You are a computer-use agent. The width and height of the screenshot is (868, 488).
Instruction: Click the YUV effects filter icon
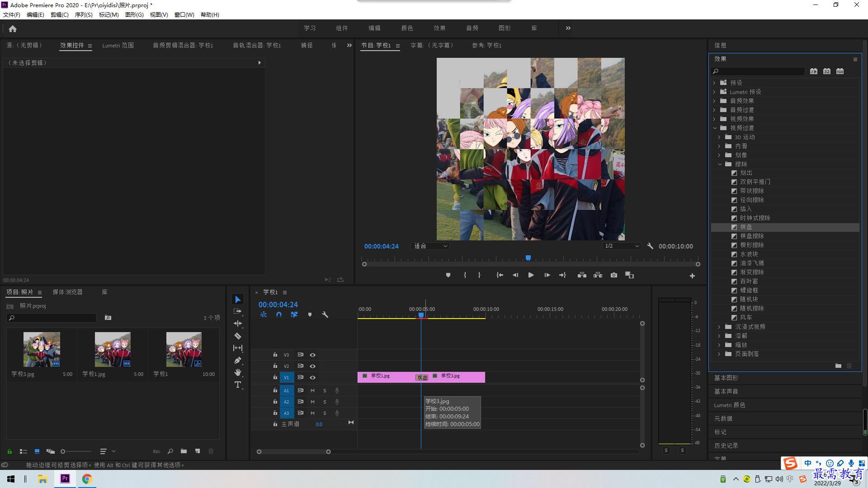click(x=840, y=71)
